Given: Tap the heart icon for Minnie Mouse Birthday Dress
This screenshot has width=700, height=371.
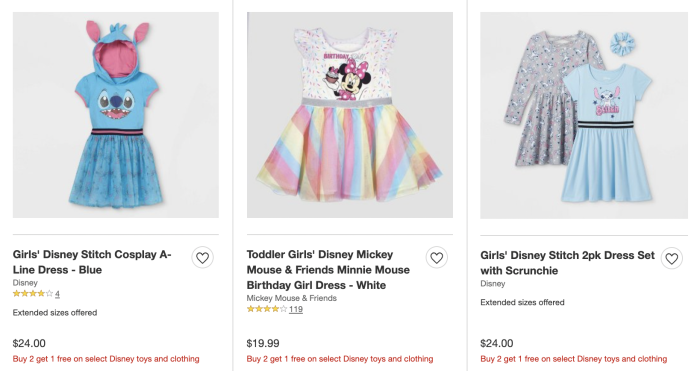Looking at the screenshot, I should (x=437, y=258).
